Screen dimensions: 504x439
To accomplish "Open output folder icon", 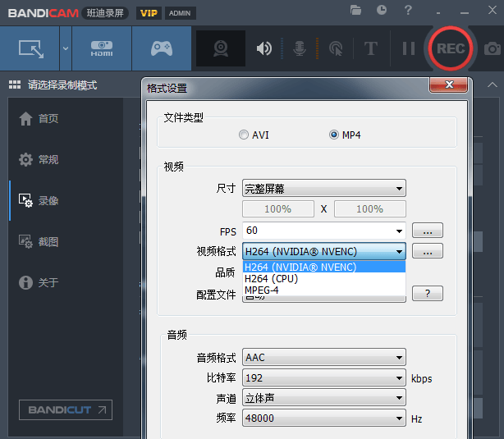I will tap(355, 11).
